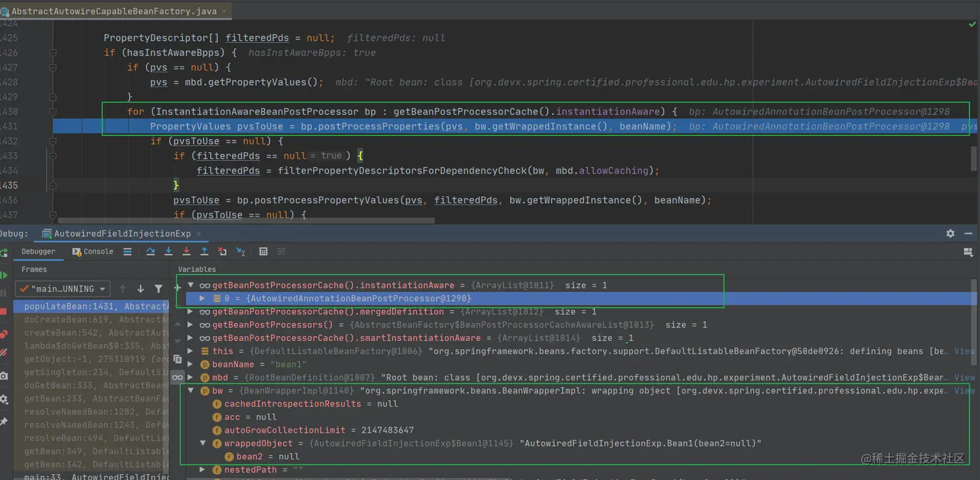The height and width of the screenshot is (480, 980).
Task: Move watch down arrow in variables sidebar
Action: tap(178, 341)
